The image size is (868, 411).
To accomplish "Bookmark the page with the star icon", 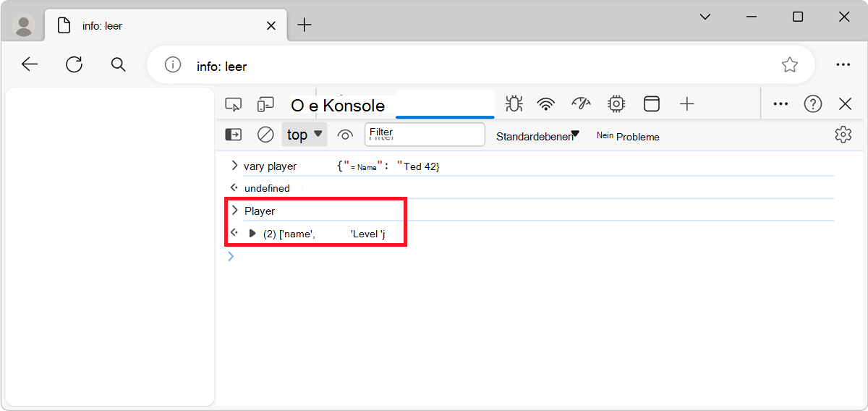I will pos(789,65).
